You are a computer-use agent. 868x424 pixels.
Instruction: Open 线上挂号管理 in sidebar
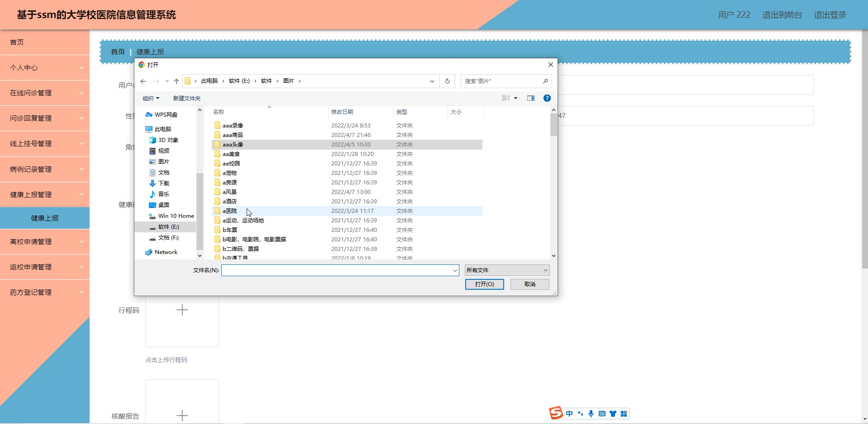45,144
